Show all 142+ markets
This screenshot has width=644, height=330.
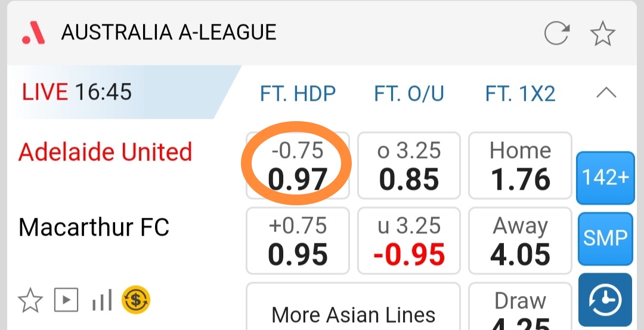pos(605,178)
